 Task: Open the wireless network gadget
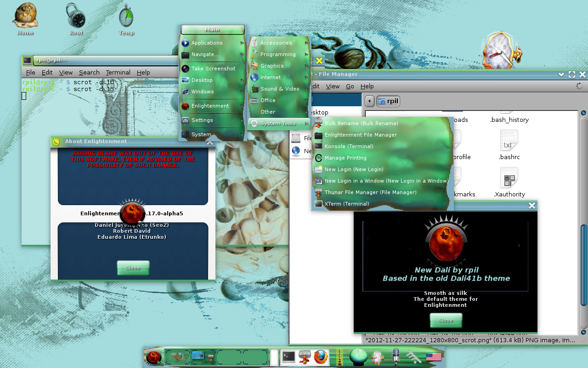(x=414, y=357)
